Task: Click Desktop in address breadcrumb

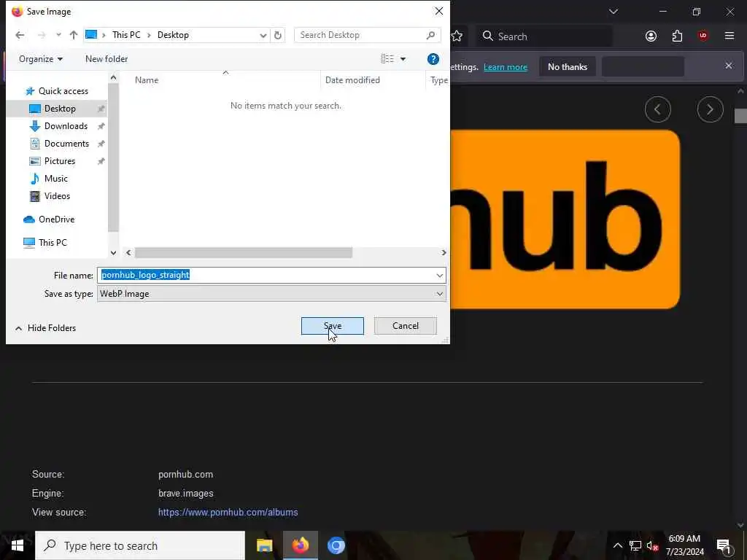Action: coord(173,35)
